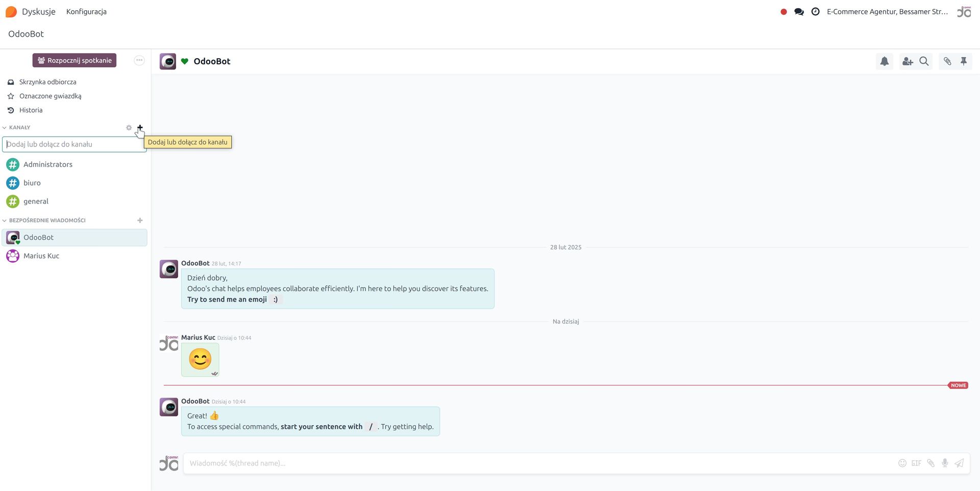The width and height of the screenshot is (980, 491).
Task: Open the conversations icon in the top bar
Action: pyautogui.click(x=799, y=12)
